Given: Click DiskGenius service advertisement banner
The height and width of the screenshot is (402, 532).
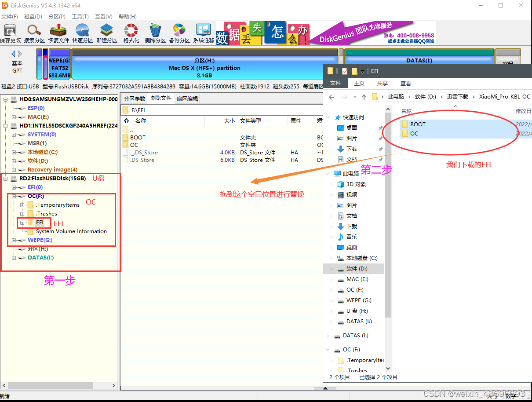Looking at the screenshot, I should pyautogui.click(x=326, y=33).
